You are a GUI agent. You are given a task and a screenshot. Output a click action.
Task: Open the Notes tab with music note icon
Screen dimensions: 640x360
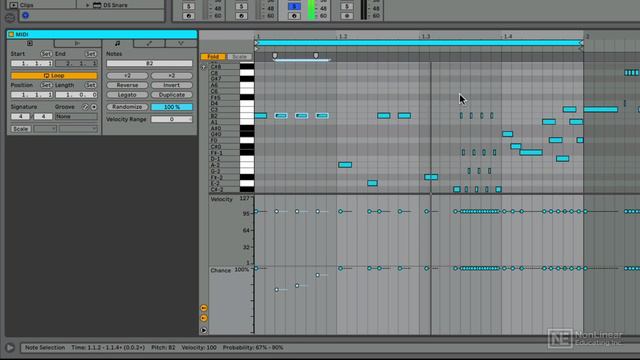(x=118, y=43)
